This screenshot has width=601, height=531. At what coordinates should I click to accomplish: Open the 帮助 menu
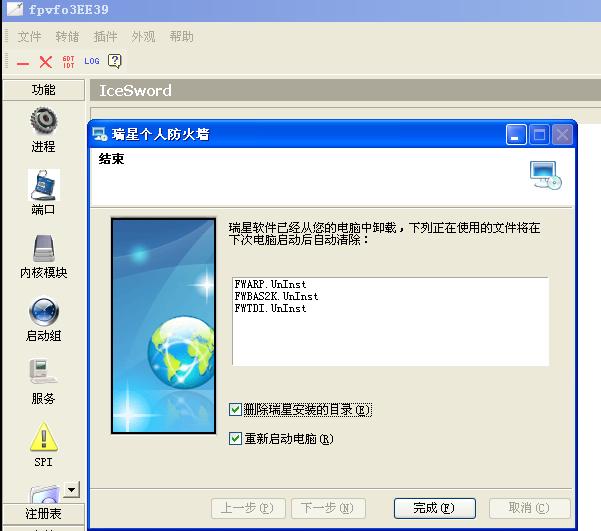181,37
